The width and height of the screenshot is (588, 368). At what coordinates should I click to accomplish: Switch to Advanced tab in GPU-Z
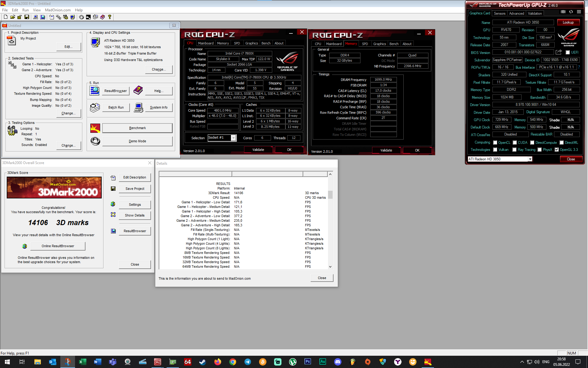pos(517,13)
